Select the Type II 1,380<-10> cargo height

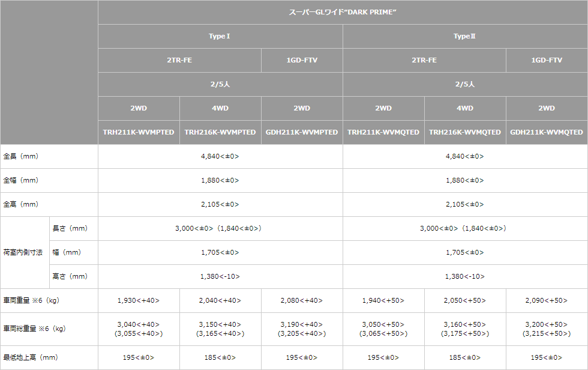tap(465, 276)
